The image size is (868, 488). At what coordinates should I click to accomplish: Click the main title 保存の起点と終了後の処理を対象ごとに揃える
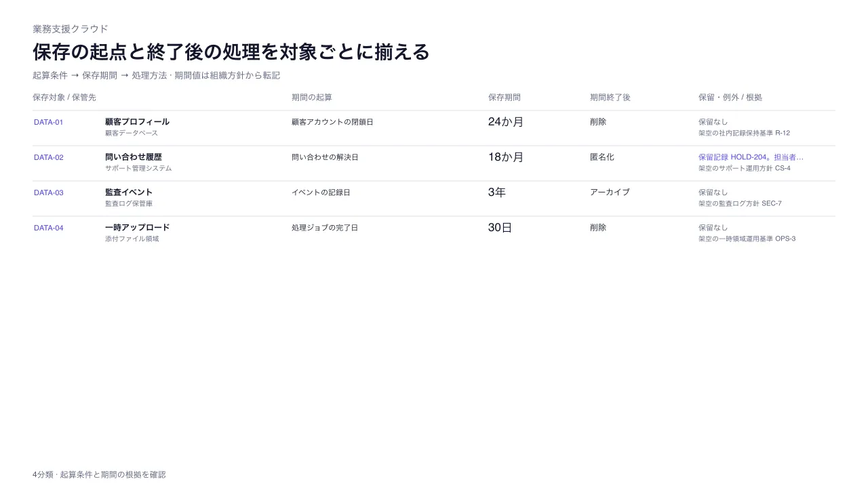pos(231,52)
